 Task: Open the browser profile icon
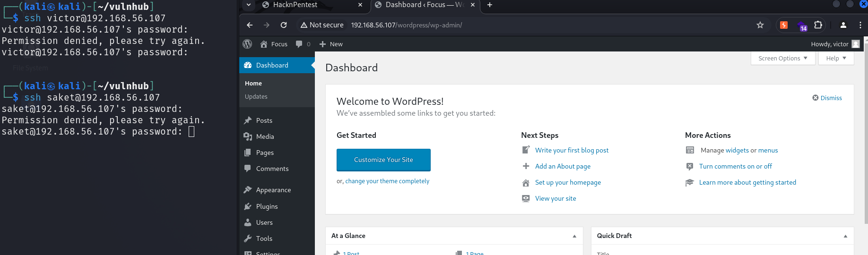pos(843,25)
